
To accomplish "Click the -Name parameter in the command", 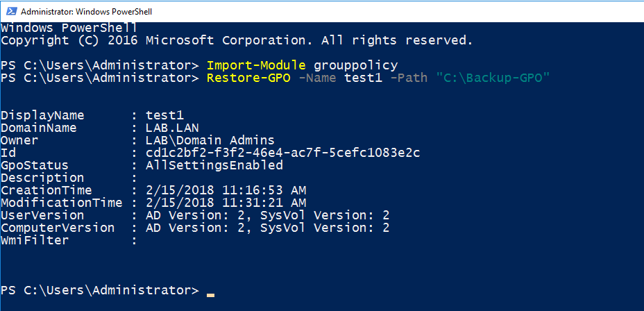I will click(317, 78).
